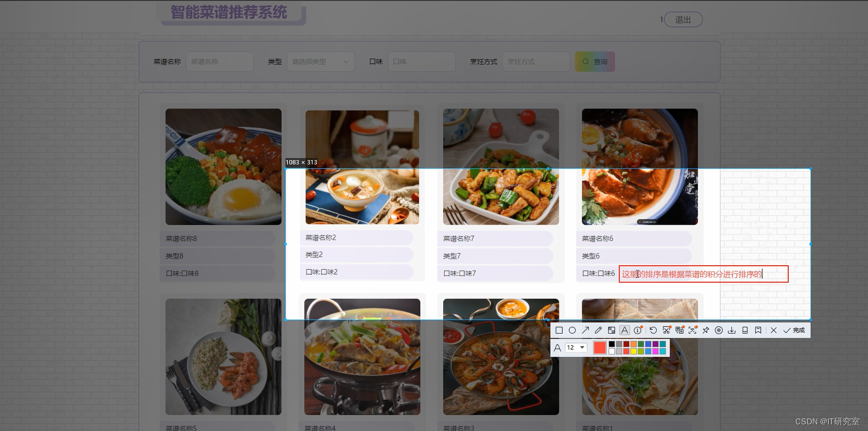Click the text recognition icon
Screen dimensions: 868x431
693,330
